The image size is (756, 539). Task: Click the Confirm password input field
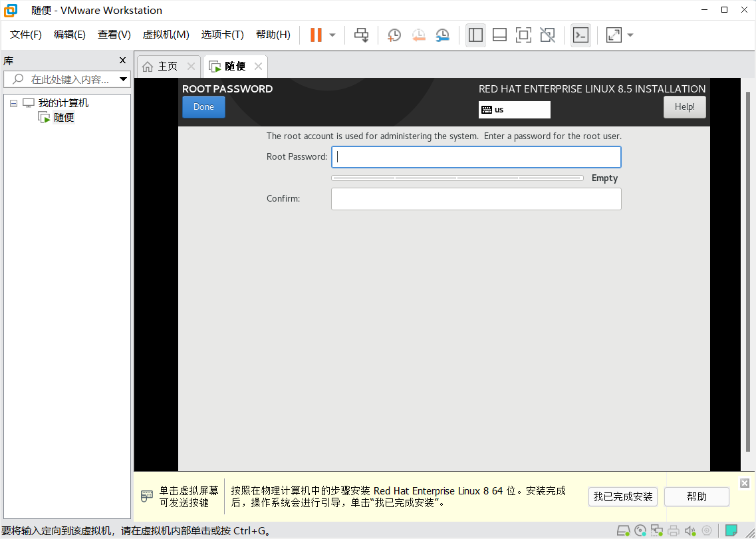(476, 199)
